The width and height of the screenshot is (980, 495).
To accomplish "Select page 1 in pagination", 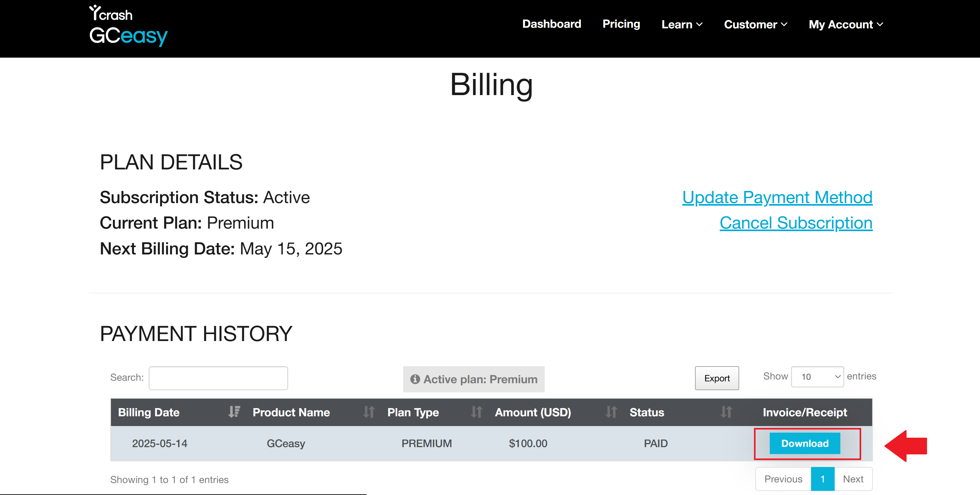I will pyautogui.click(x=822, y=479).
